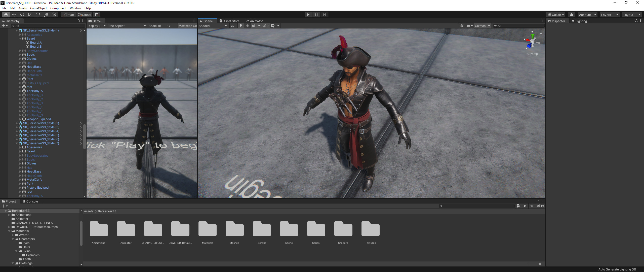Toggle hidden objects visibility in Scene
The height and width of the screenshot is (272, 644).
click(x=266, y=26)
